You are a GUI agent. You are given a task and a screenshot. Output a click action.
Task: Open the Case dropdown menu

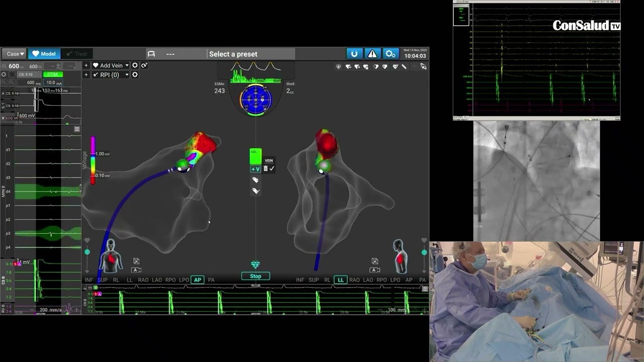(x=13, y=54)
